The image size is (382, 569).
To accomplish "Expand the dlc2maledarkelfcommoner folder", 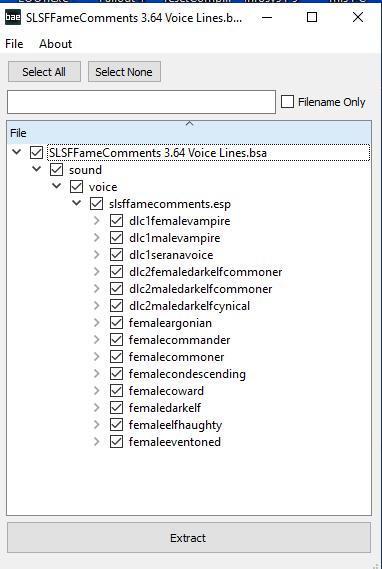I will coord(96,288).
